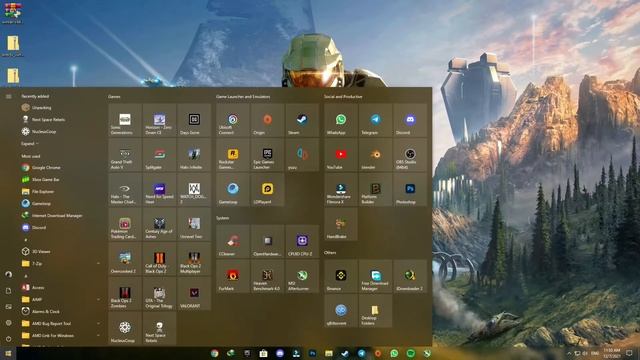The height and width of the screenshot is (360, 640).
Task: Click the Windows Start button
Action: pos(8,353)
